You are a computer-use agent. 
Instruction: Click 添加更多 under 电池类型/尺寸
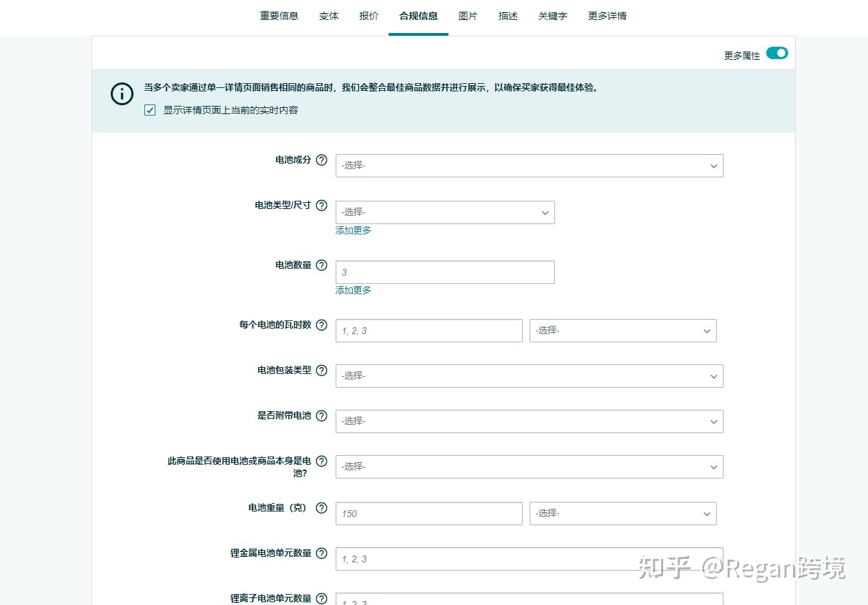click(353, 231)
